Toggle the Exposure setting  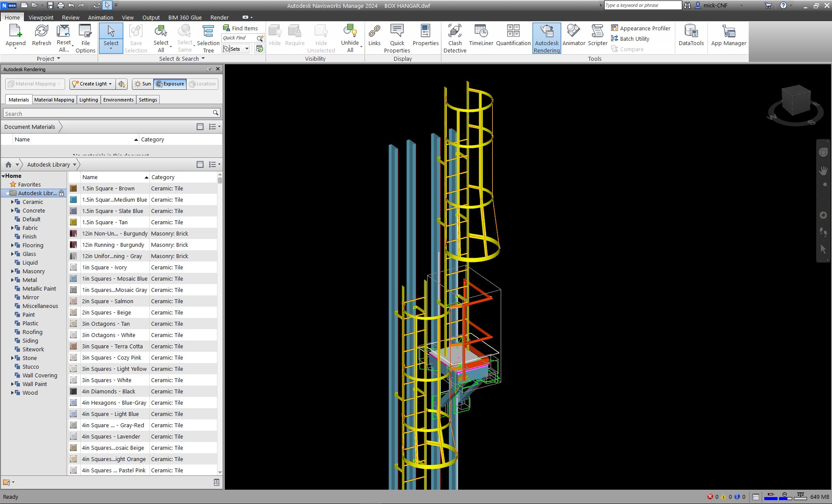tap(170, 84)
